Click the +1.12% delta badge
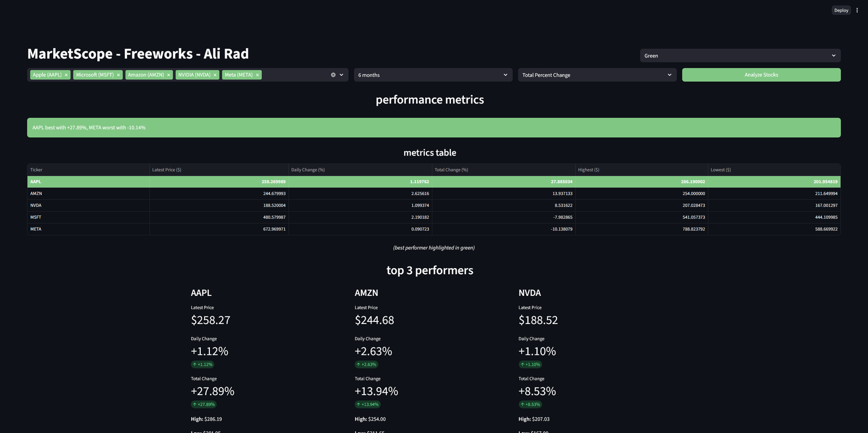Screen dimensions: 868x433 coord(203,365)
